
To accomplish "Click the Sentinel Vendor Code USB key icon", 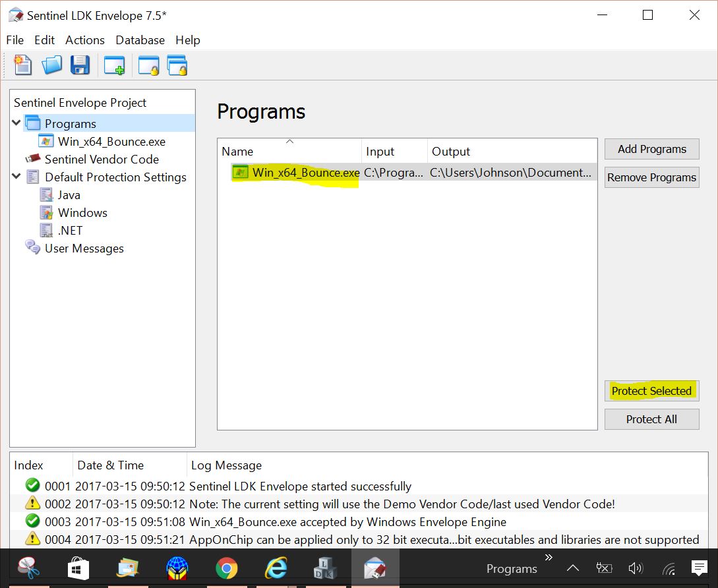I will click(x=32, y=158).
